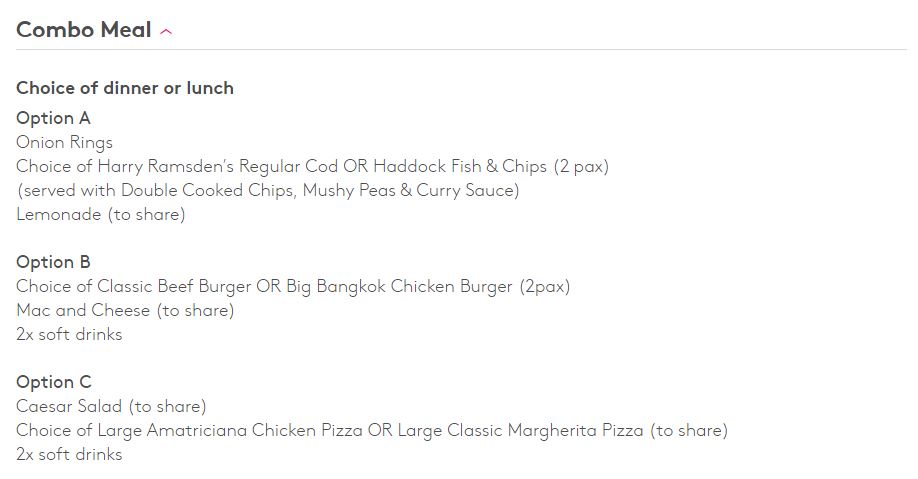
Task: Select the Option A heading
Action: [53, 118]
